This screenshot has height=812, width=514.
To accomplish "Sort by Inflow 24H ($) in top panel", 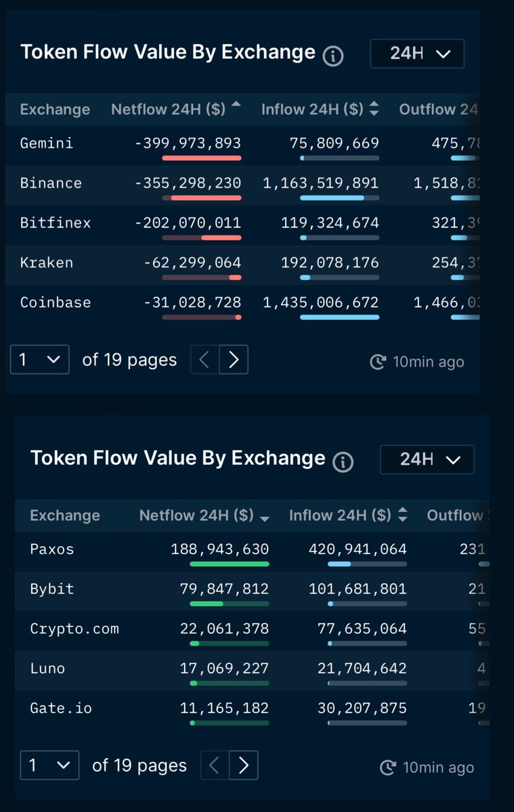I will 320,109.
